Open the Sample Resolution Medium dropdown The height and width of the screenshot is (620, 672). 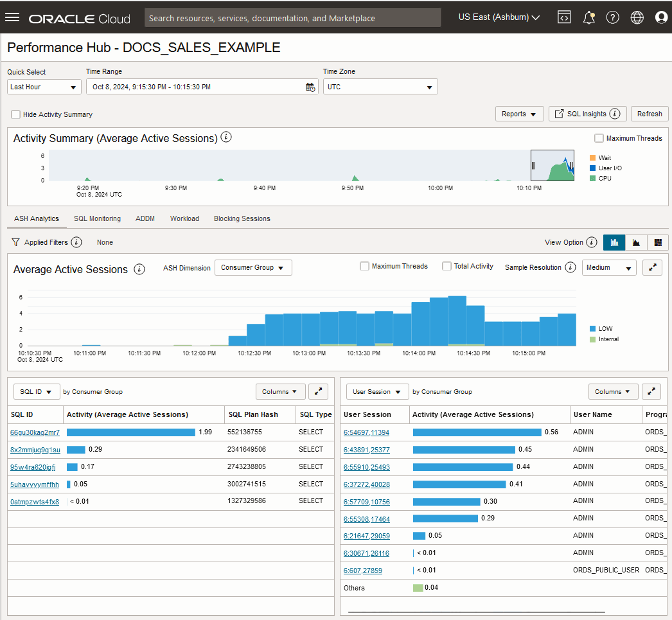coord(608,267)
